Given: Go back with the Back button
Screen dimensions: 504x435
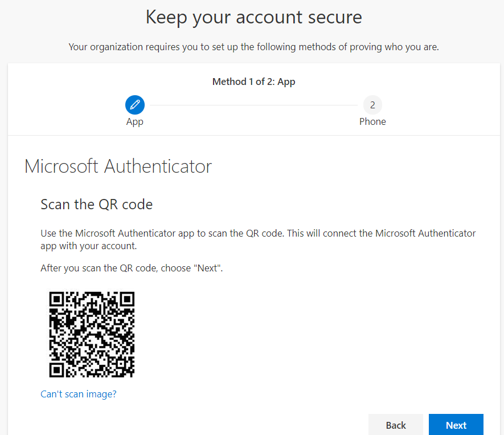Looking at the screenshot, I should (x=396, y=425).
